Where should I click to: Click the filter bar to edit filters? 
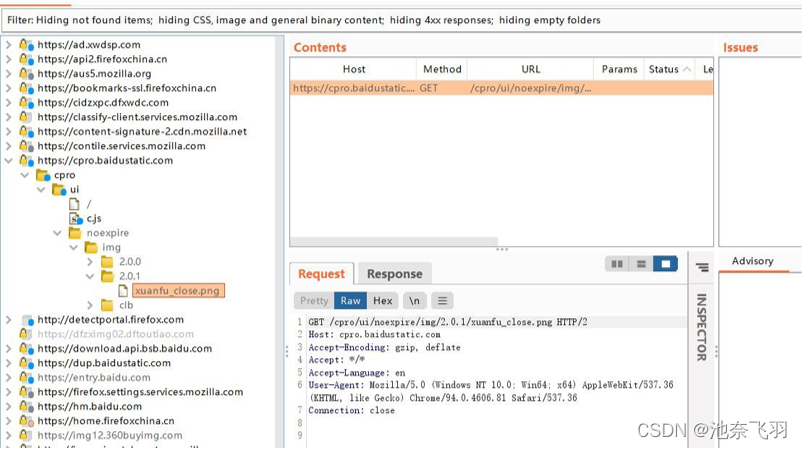tap(402, 20)
